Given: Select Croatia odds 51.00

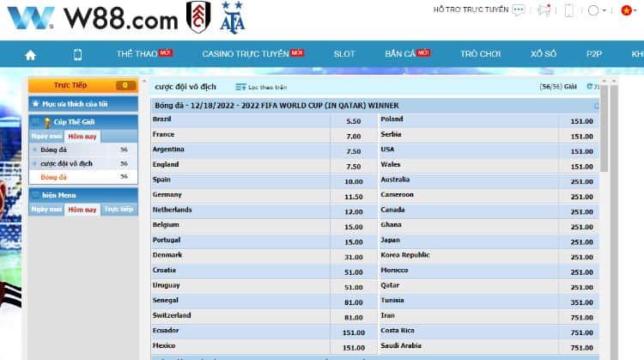Looking at the screenshot, I should click(x=353, y=272).
